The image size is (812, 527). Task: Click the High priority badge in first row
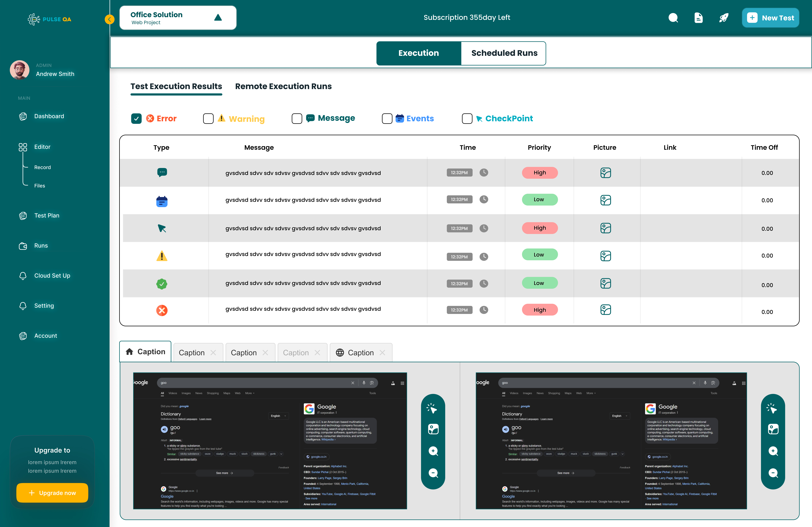540,173
